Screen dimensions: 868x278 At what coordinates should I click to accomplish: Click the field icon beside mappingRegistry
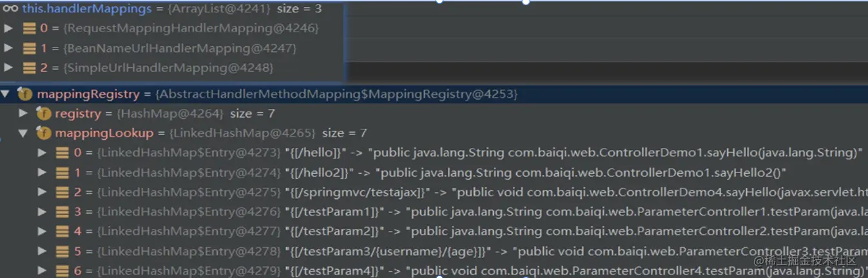[x=24, y=94]
